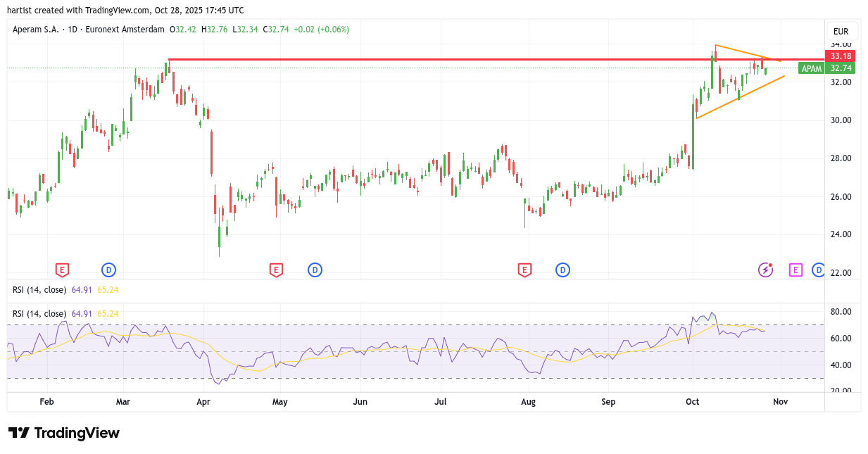Select the lower RSI (14, close) legend

[x=39, y=313]
